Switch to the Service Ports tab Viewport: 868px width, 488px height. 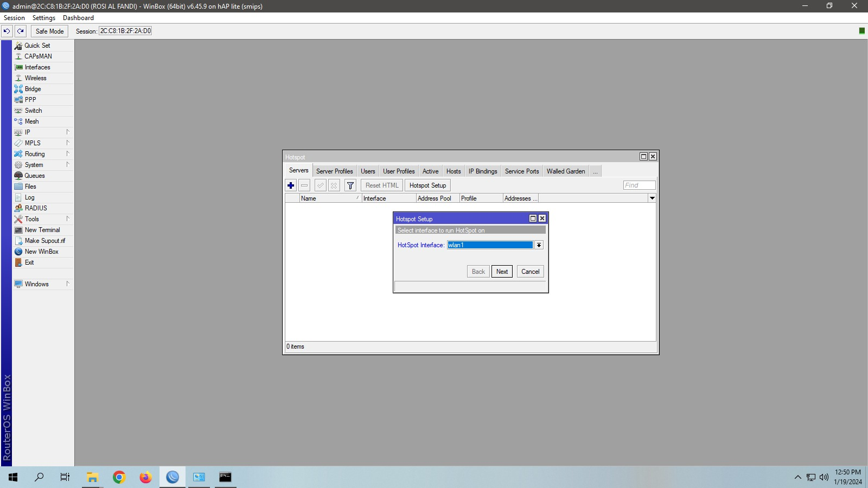522,171
